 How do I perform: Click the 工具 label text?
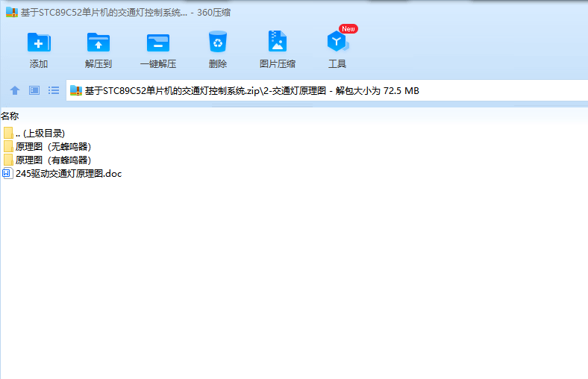tap(337, 64)
